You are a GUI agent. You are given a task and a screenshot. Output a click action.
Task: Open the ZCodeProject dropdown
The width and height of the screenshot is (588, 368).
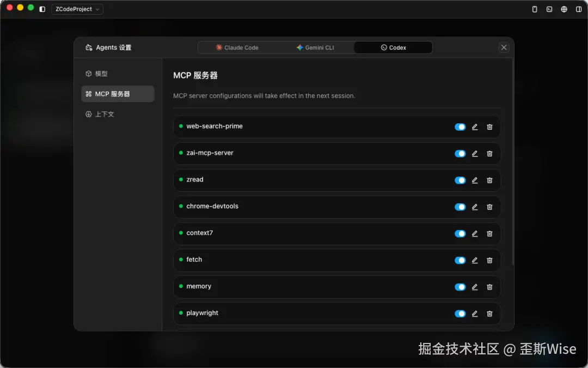(77, 9)
